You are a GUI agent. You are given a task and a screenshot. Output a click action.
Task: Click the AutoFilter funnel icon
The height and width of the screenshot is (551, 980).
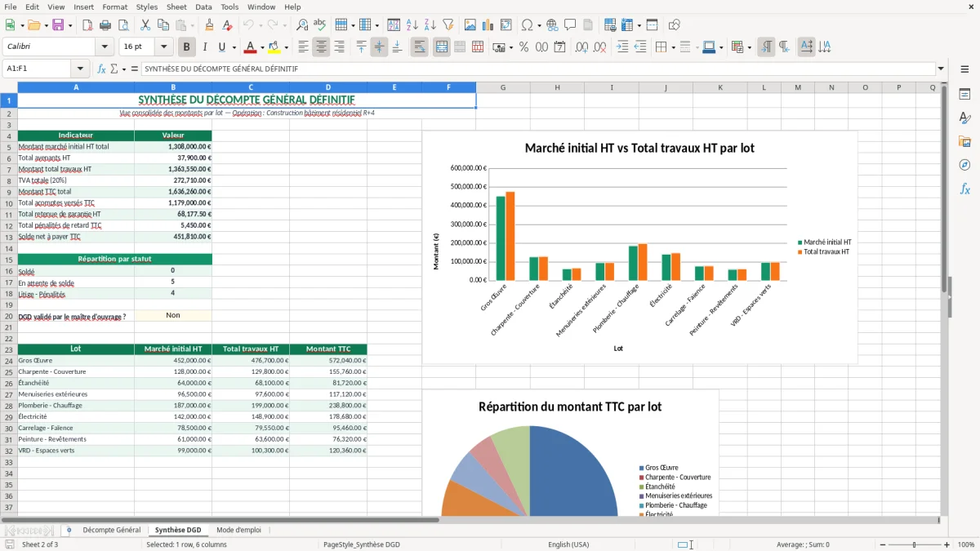coord(448,25)
